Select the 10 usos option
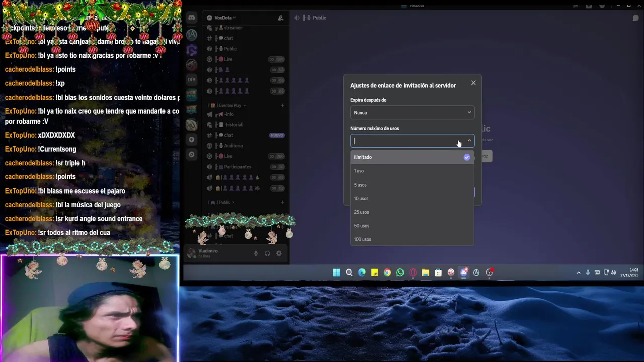 click(412, 198)
